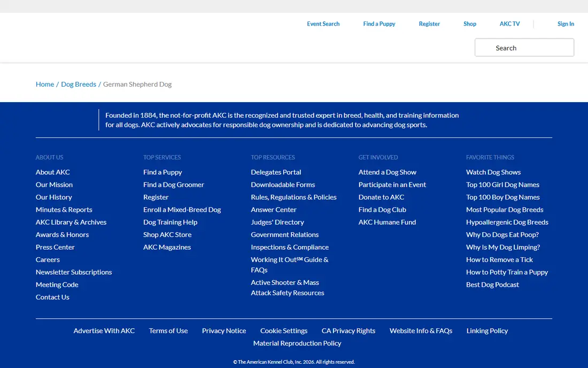The image size is (588, 368).
Task: Click into the Search field
Action: (x=524, y=48)
